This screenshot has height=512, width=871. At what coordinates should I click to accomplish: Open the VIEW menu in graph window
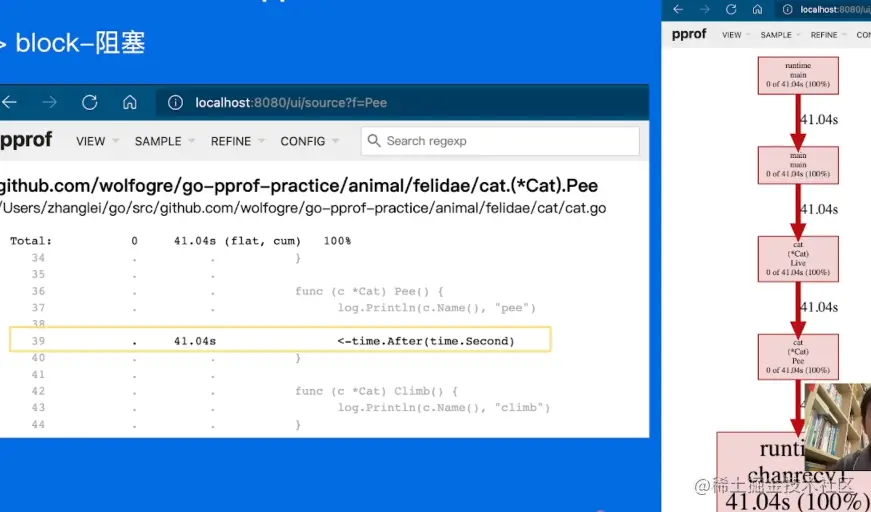click(735, 34)
